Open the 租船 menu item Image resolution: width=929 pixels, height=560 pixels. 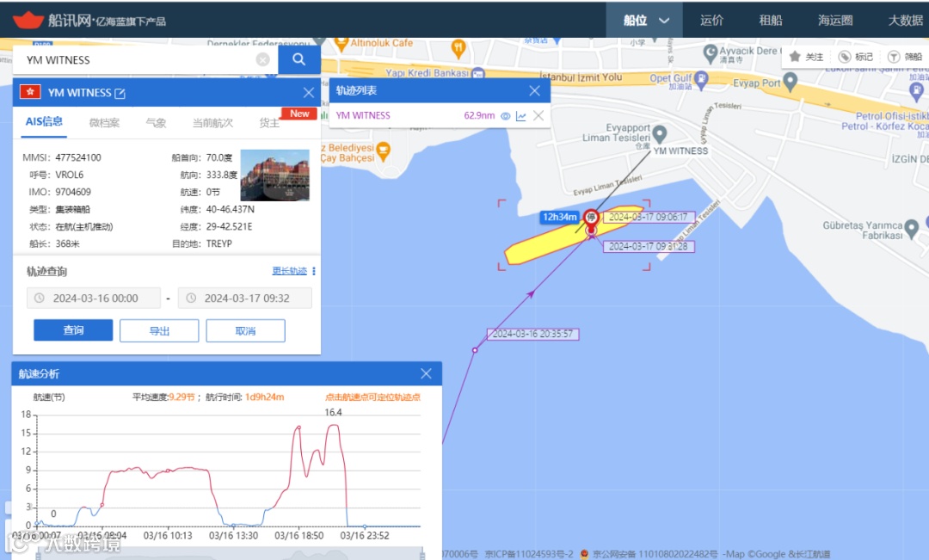(770, 20)
